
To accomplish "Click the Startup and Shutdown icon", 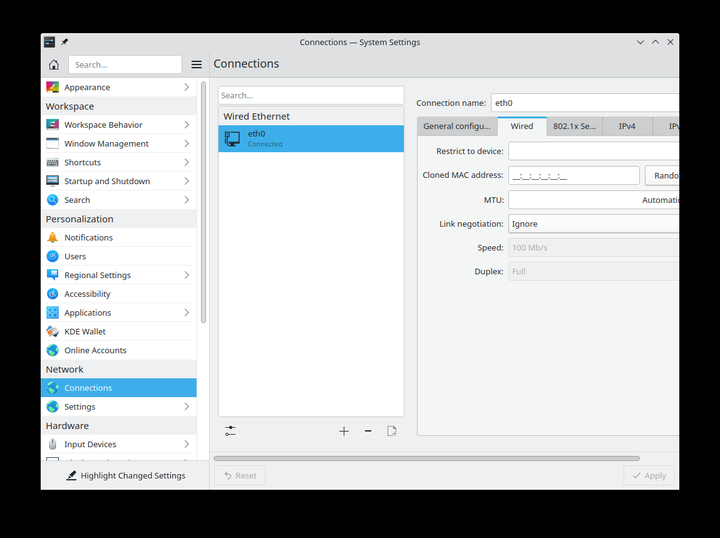I will pos(52,181).
